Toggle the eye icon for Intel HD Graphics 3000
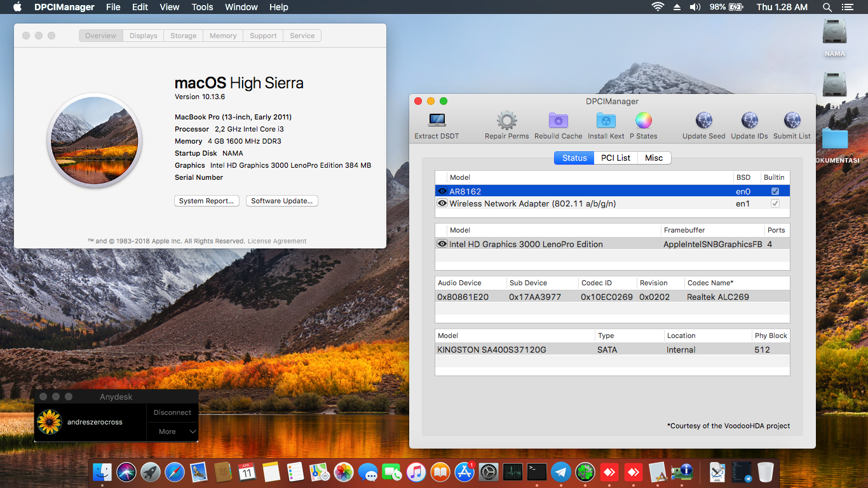 coord(442,243)
